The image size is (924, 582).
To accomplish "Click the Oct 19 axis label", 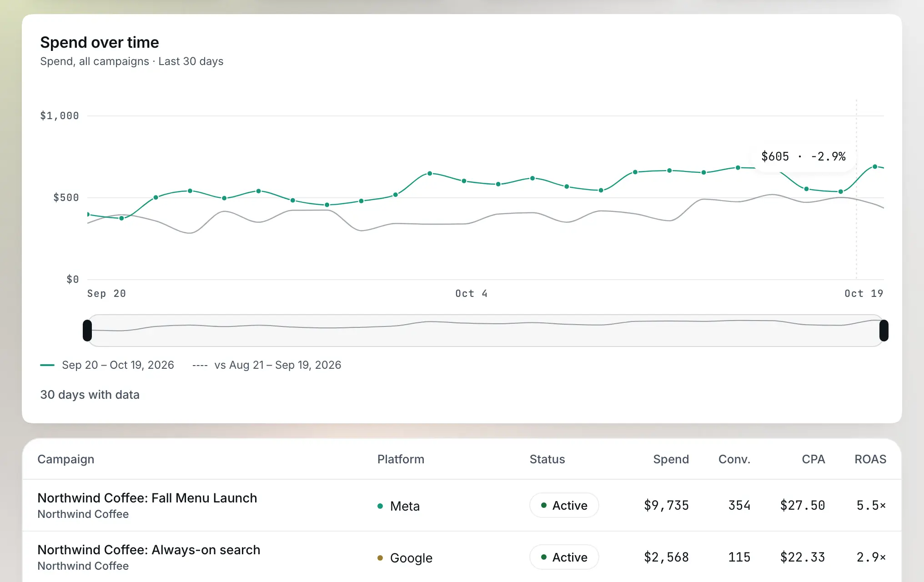I will point(864,294).
